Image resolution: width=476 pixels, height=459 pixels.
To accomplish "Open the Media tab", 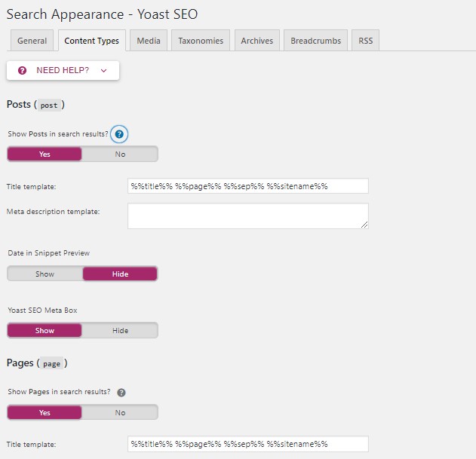I will 149,41.
